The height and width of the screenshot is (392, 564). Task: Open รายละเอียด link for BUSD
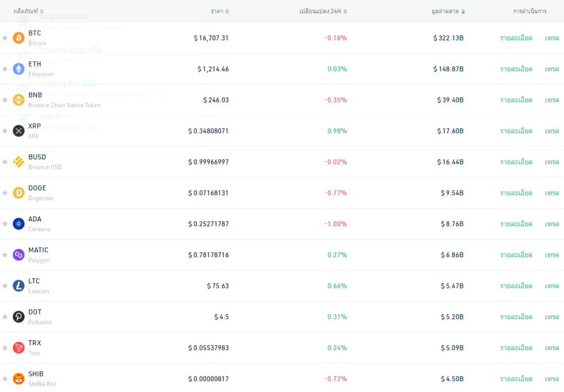(x=516, y=162)
